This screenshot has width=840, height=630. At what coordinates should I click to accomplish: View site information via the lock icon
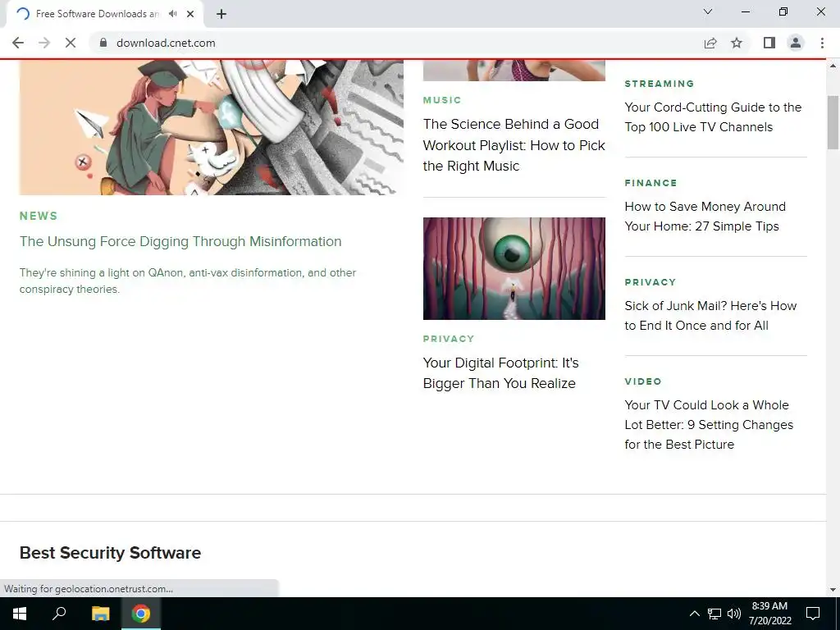[x=103, y=43]
